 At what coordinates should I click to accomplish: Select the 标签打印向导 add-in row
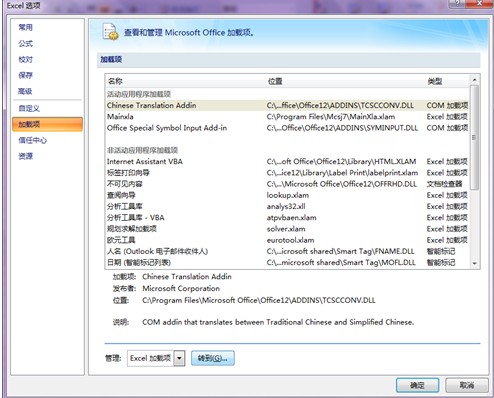tap(287, 173)
